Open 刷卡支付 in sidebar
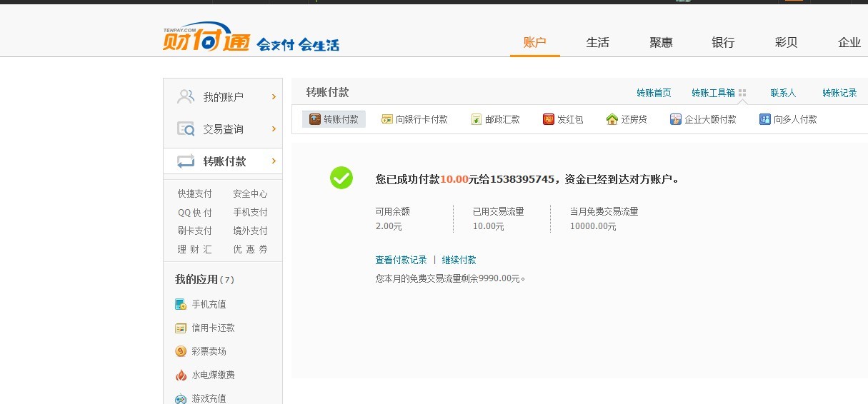The image size is (868, 404). pos(195,231)
